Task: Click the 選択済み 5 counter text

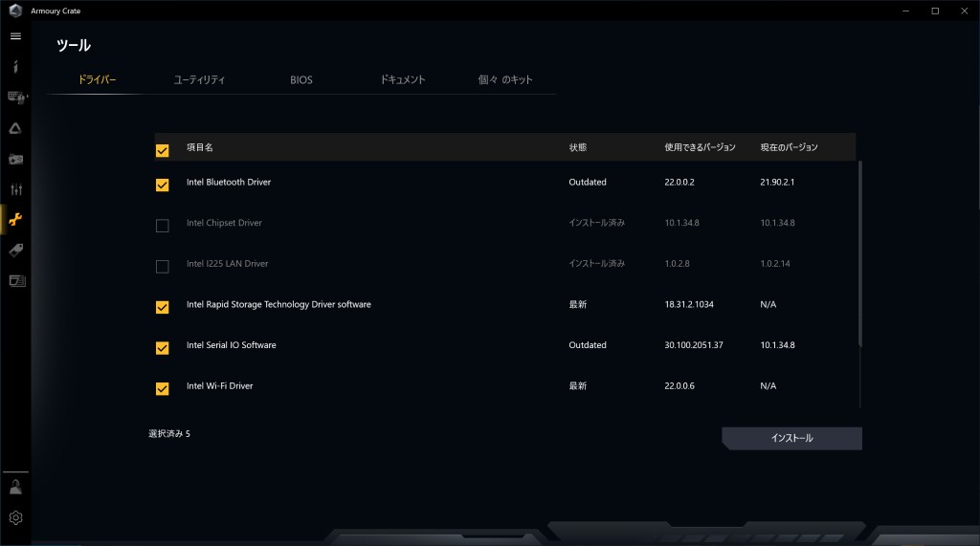Action: [169, 433]
